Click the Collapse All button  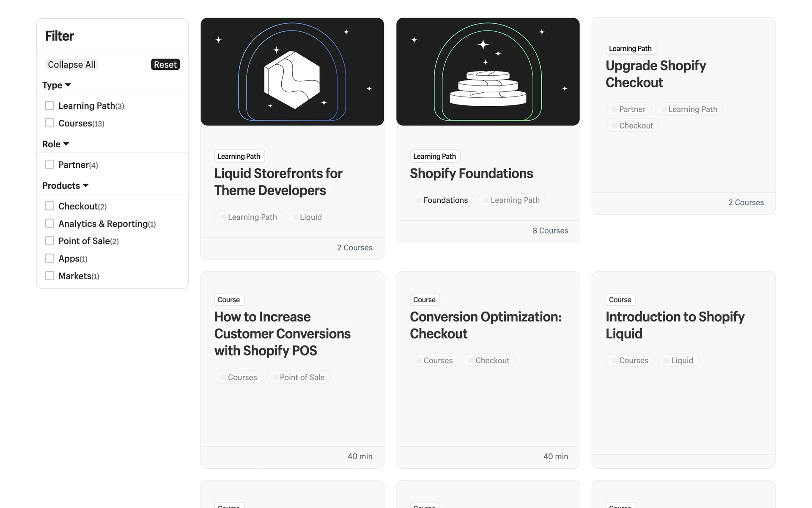(x=71, y=64)
